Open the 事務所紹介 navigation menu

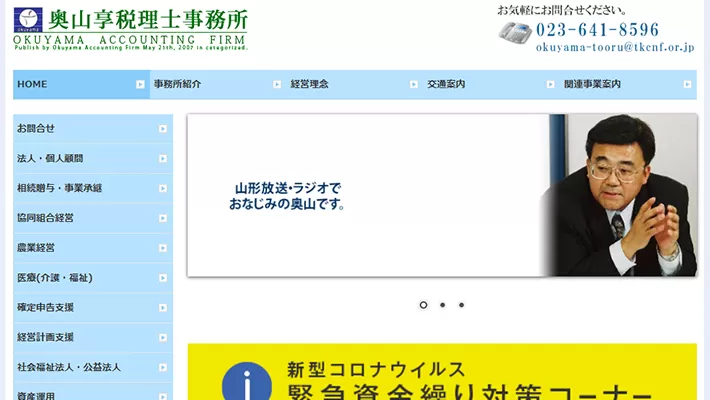click(178, 85)
